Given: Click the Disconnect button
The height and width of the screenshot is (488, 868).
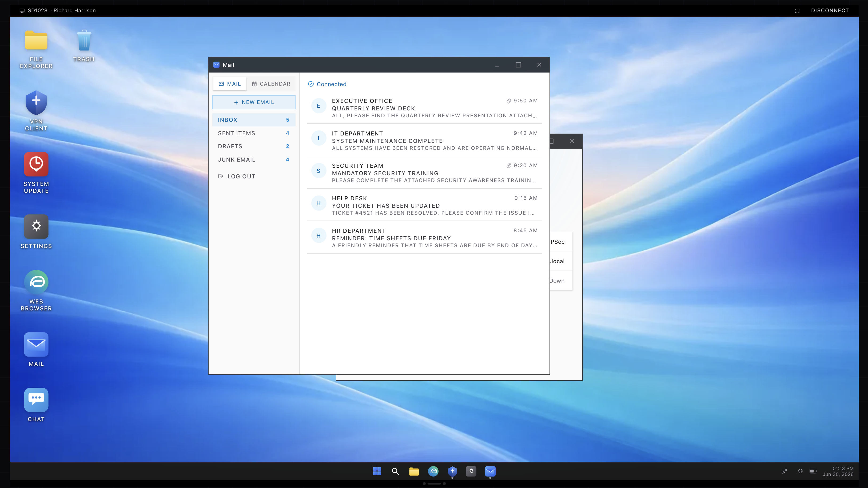Looking at the screenshot, I should coord(830,10).
